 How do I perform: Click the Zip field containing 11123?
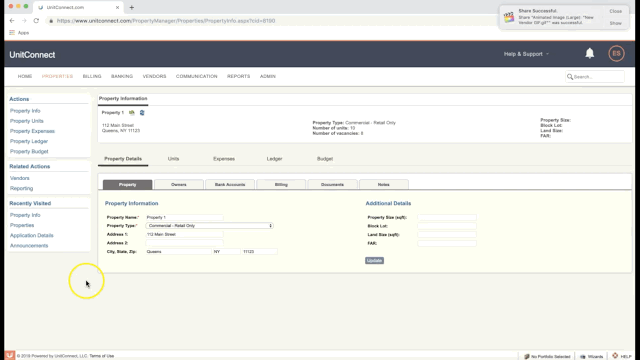pos(260,251)
